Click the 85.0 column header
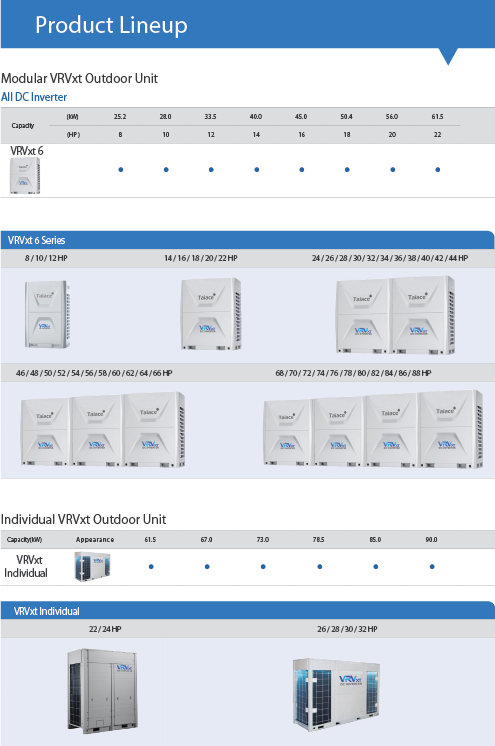This screenshot has height=746, width=495. [x=375, y=540]
